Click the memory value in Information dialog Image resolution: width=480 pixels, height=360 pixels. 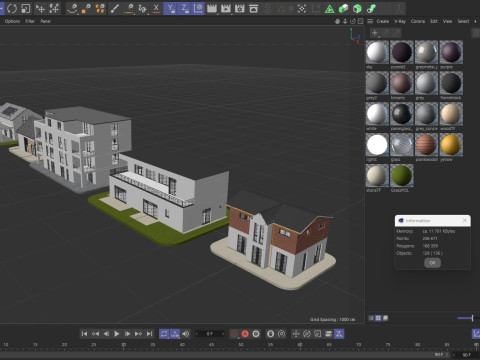click(x=439, y=231)
